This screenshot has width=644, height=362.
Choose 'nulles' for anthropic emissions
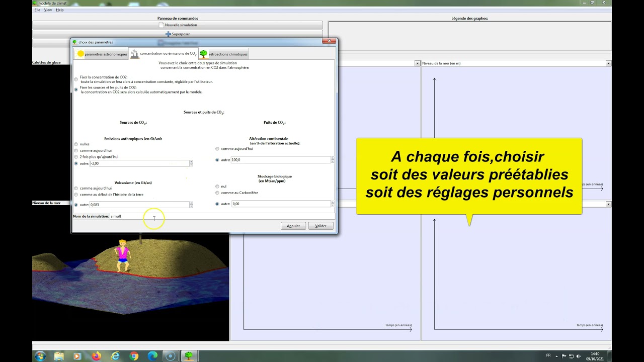(76, 144)
